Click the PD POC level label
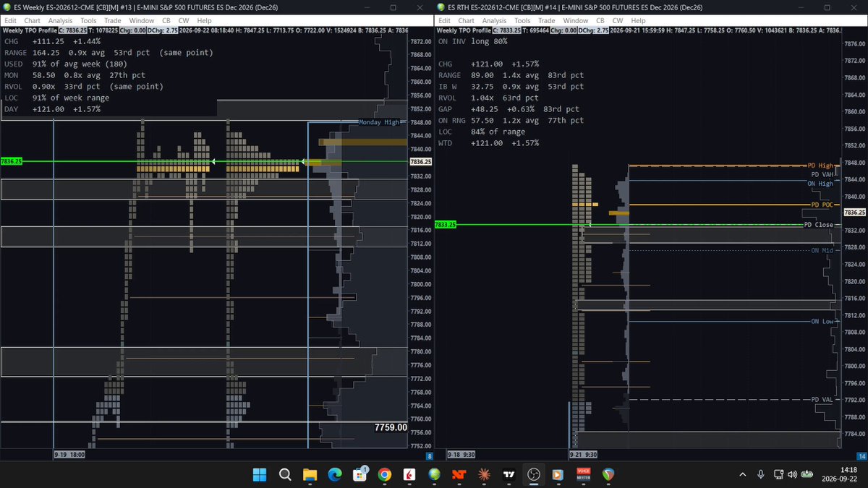 [823, 205]
